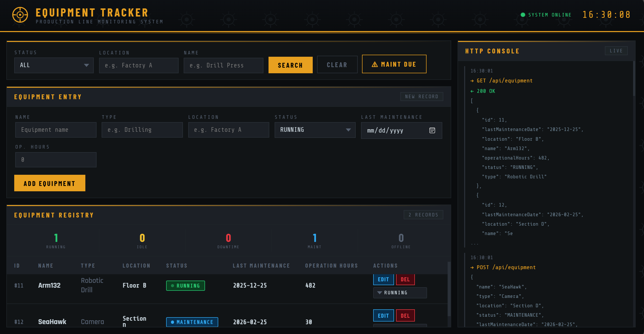Click the IDLE count stat tile

142,241
